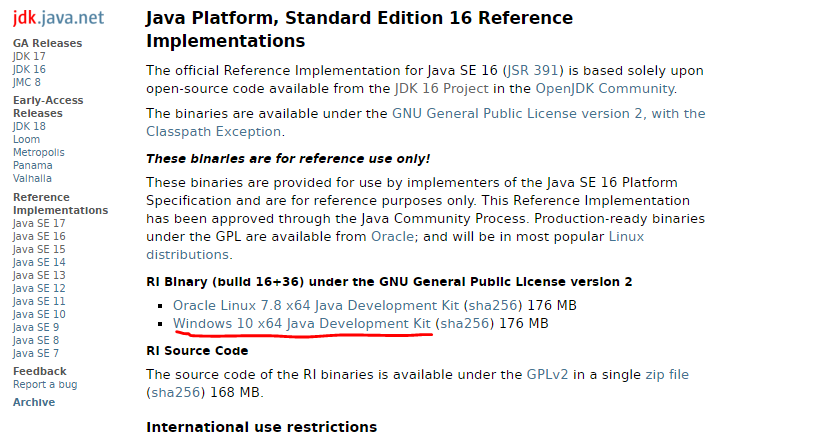Select the RI Binary build 16+36 heading
The image size is (829, 436).
pos(389,282)
